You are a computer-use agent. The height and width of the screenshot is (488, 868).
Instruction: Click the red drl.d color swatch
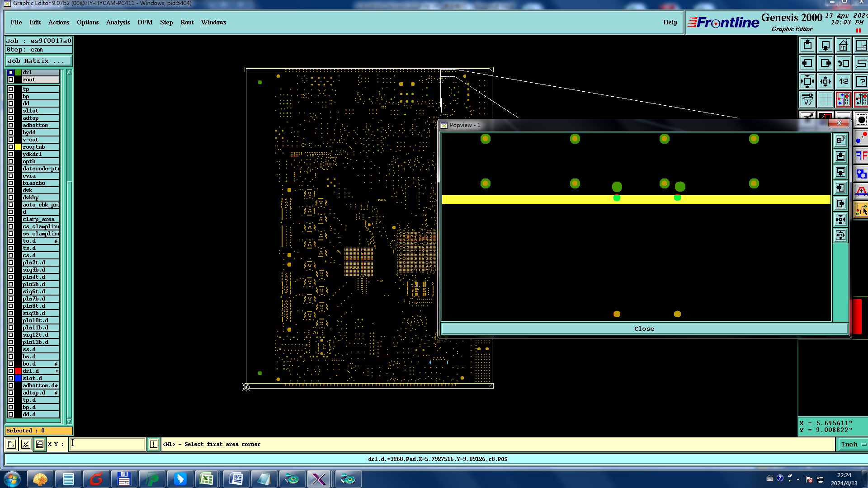coord(18,371)
